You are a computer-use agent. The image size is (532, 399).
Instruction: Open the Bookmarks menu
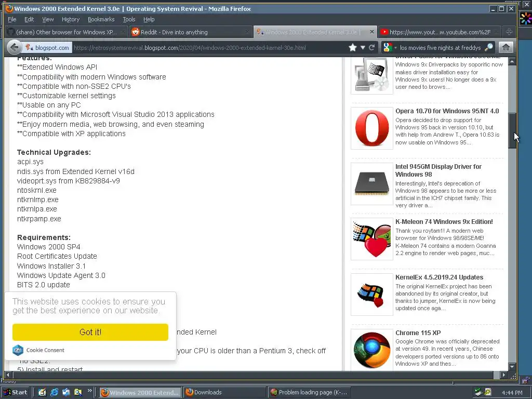click(101, 19)
